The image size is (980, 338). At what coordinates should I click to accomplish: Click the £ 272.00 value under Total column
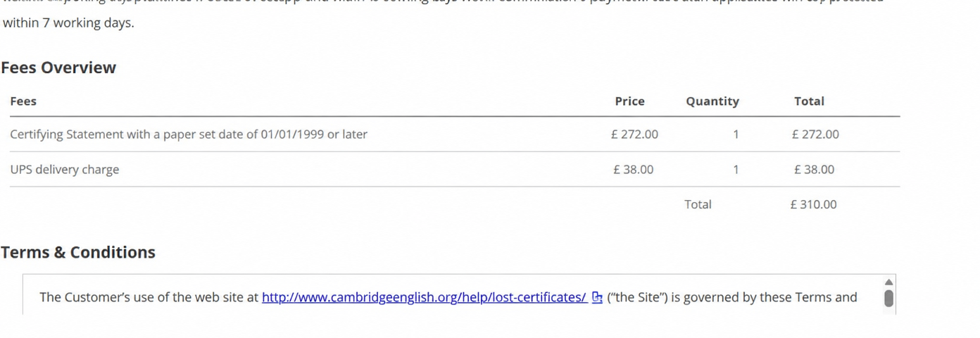point(815,134)
